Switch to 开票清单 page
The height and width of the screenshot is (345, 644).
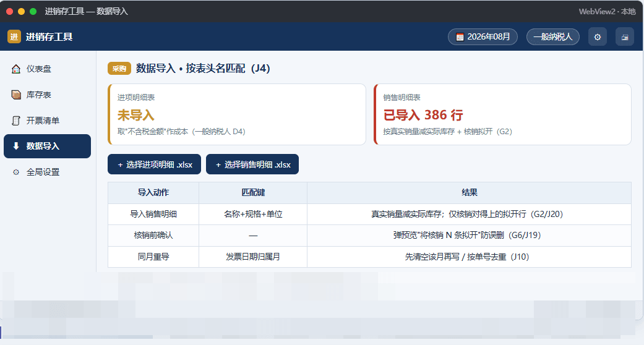point(47,121)
